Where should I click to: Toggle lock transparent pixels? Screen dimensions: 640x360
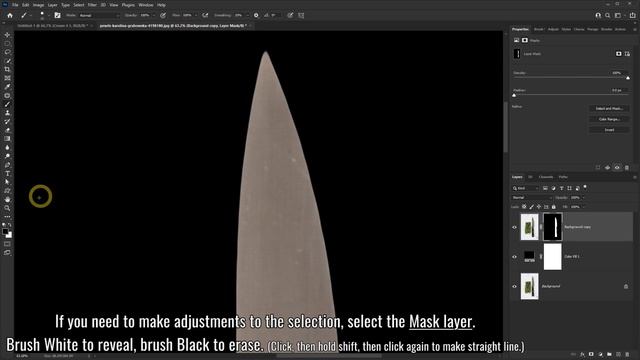click(524, 207)
